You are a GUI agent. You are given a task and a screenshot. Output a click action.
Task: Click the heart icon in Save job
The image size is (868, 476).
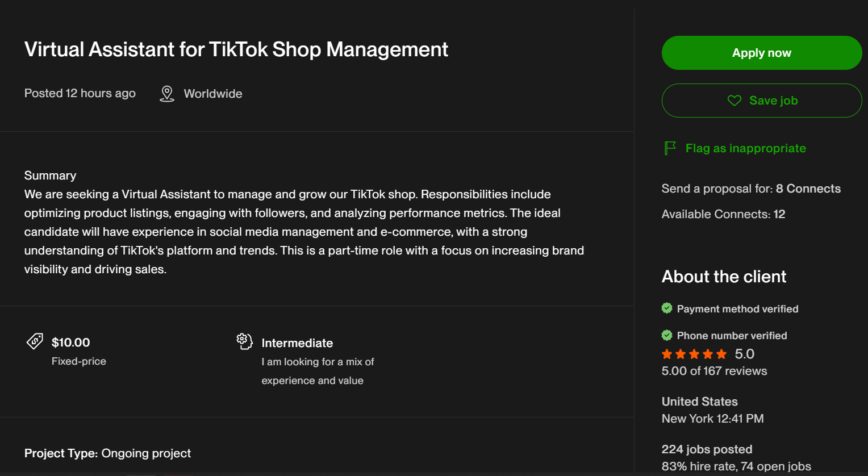tap(735, 101)
